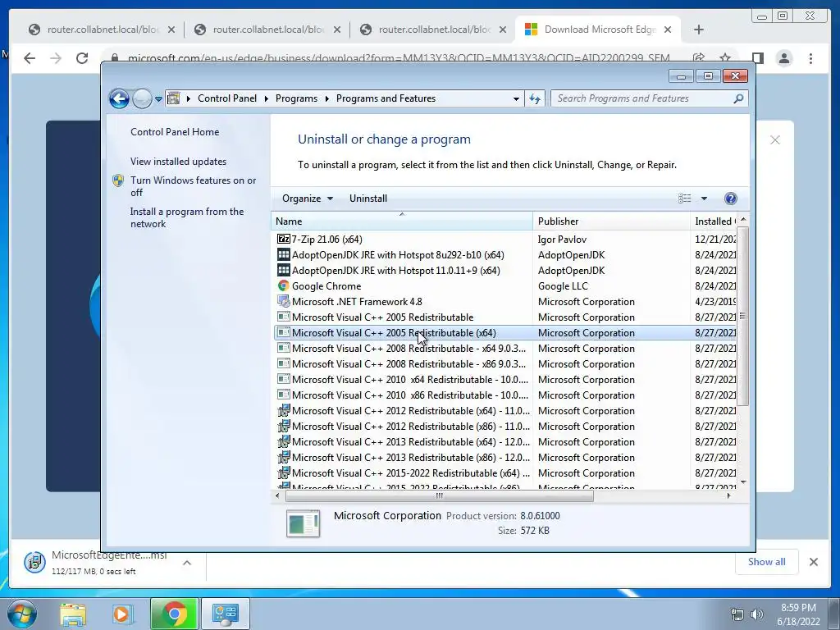Click the Forward arrow in Control Panel window

142,98
